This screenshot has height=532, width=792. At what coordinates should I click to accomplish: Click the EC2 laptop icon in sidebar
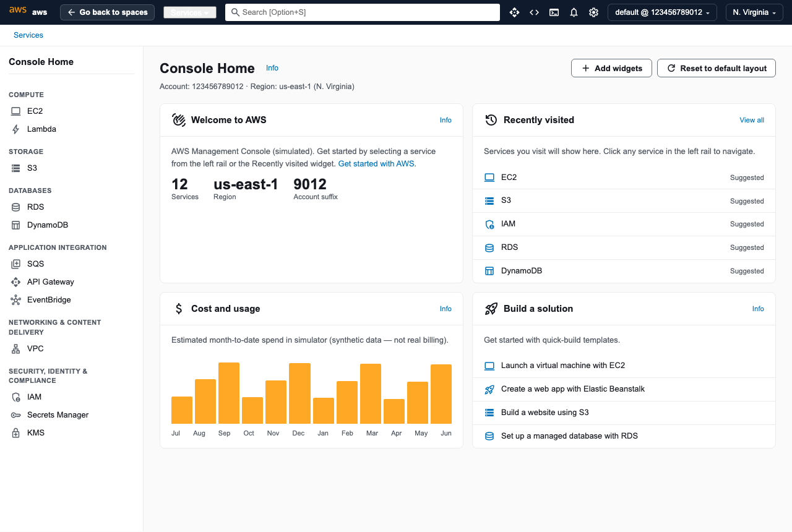point(16,111)
